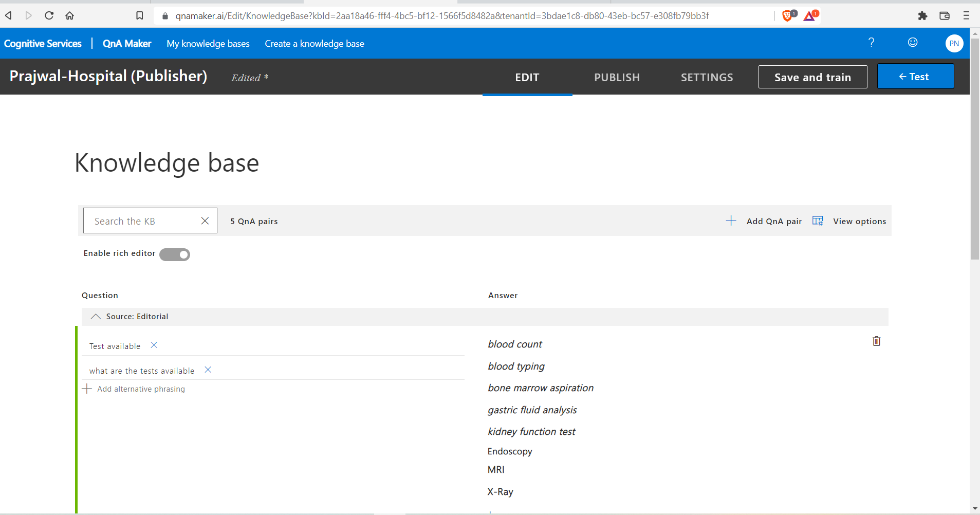Click the help question mark icon
The width and height of the screenshot is (980, 515).
pos(871,43)
